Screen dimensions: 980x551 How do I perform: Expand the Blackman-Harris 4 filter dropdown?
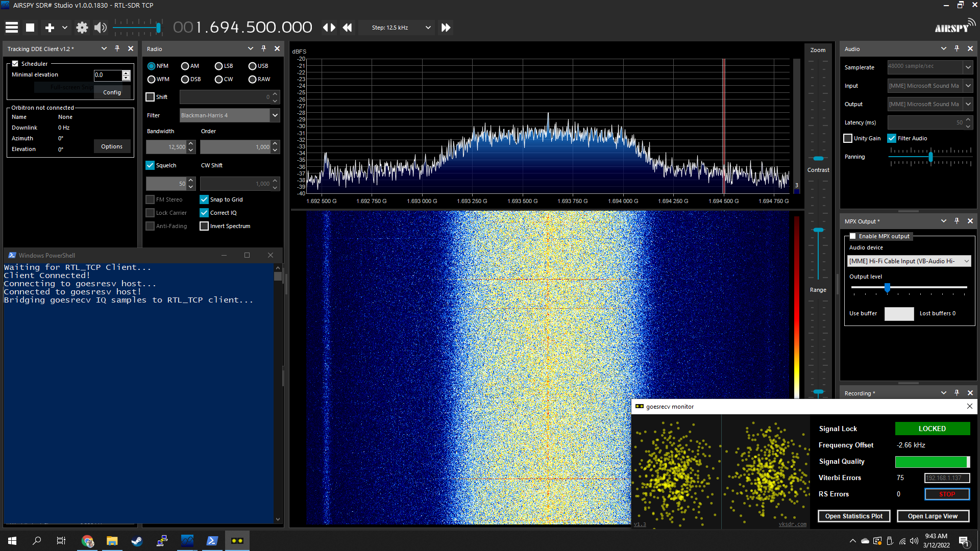pos(275,115)
